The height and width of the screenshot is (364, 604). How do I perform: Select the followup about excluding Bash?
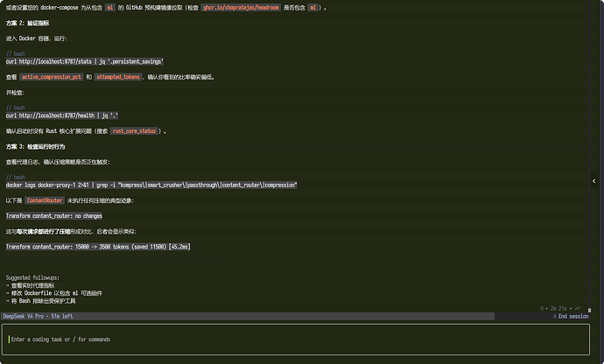click(x=40, y=301)
